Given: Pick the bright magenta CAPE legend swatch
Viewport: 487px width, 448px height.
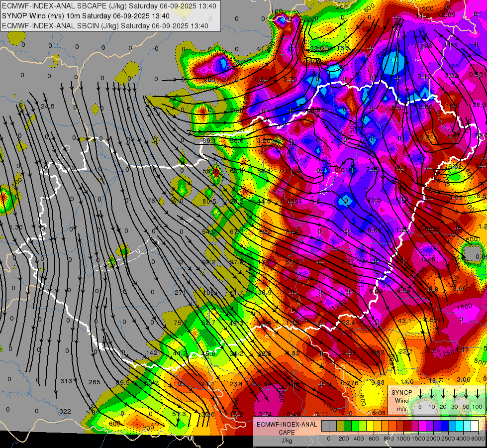Looking at the screenshot, I should pyautogui.click(x=422, y=426).
